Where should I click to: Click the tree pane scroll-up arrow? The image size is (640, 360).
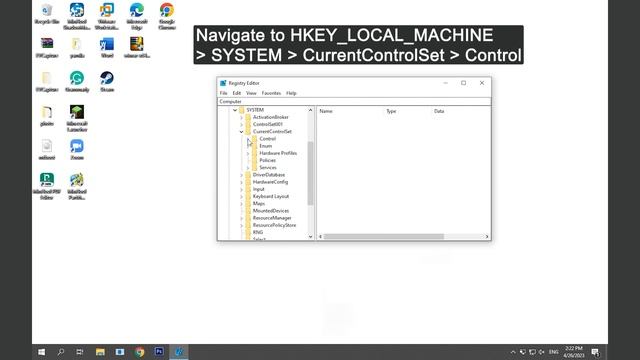pyautogui.click(x=310, y=110)
